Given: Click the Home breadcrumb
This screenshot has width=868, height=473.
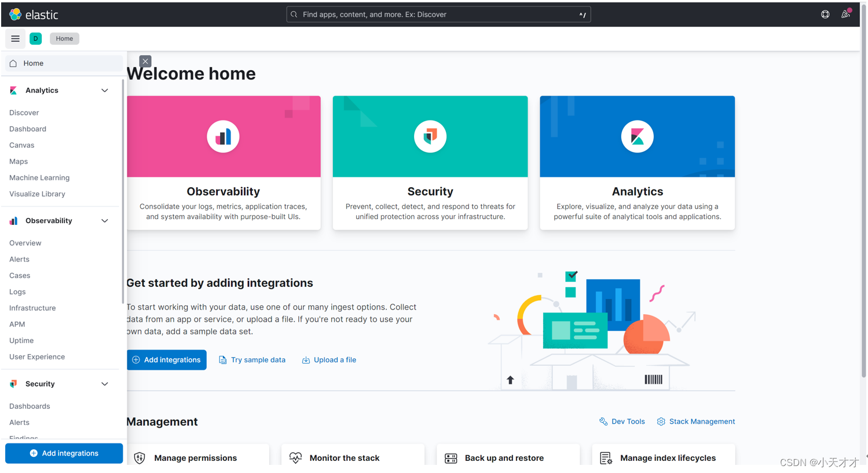Looking at the screenshot, I should [64, 38].
